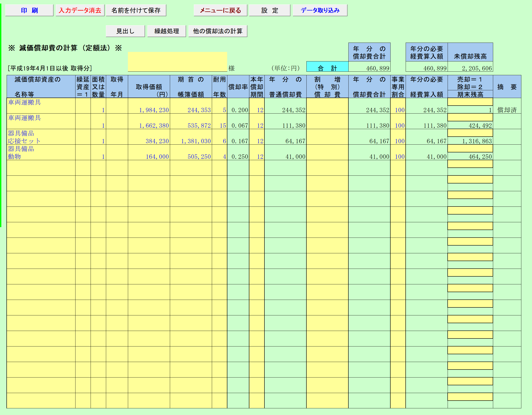Viewport: 532px width, 415px height.
Task: Return via メニューに戻る button
Action: [x=220, y=10]
